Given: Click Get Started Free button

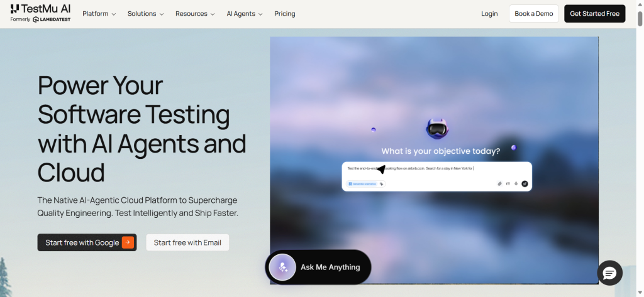Looking at the screenshot, I should [594, 14].
